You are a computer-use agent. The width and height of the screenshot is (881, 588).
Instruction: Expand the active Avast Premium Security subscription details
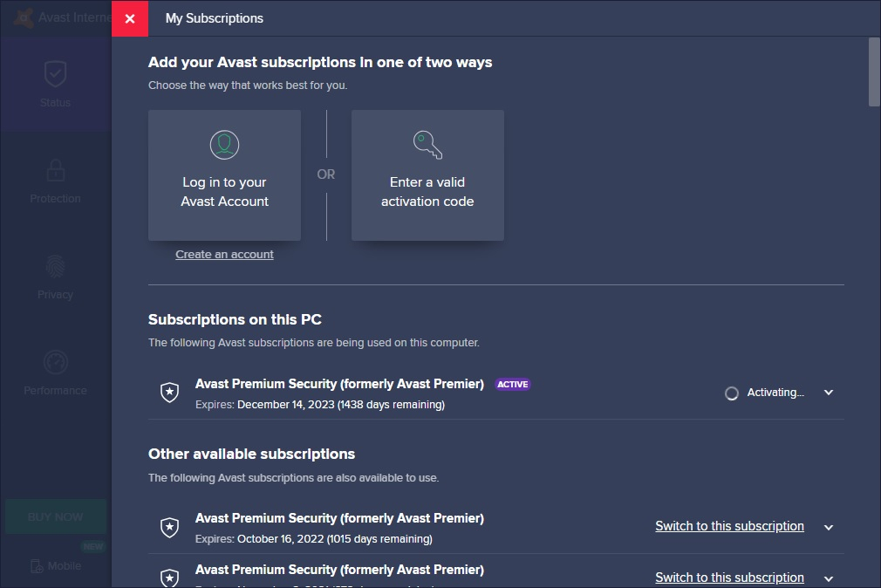tap(829, 393)
